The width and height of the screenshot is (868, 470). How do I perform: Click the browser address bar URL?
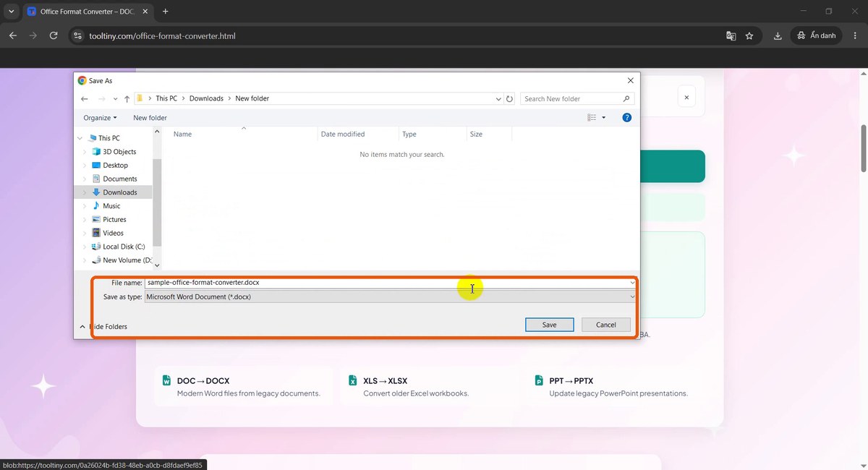(163, 35)
